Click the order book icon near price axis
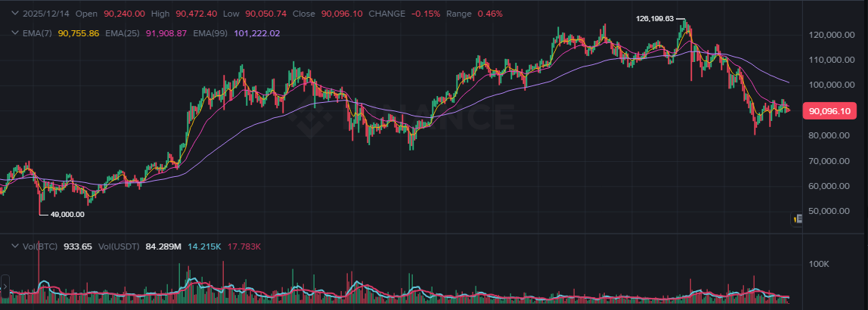 797,219
